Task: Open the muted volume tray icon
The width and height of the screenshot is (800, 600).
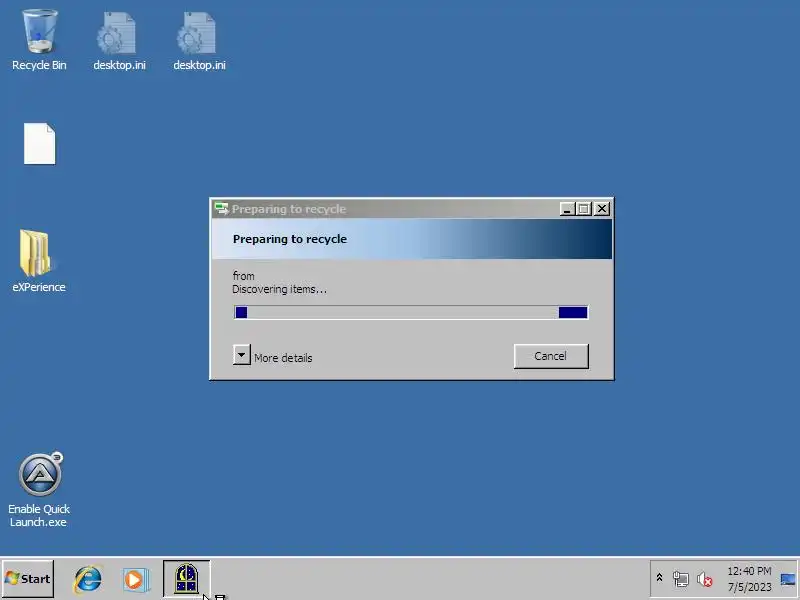Action: click(705, 579)
